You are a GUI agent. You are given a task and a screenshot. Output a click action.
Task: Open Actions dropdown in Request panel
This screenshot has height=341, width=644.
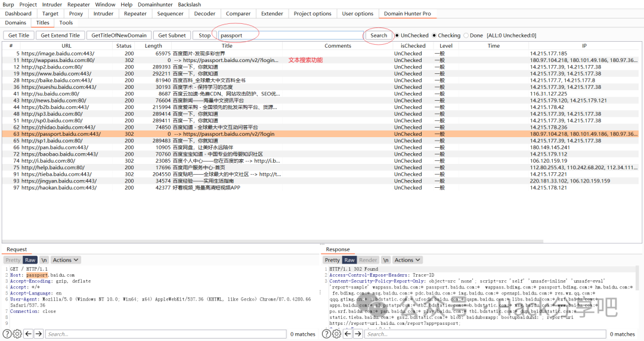point(66,260)
